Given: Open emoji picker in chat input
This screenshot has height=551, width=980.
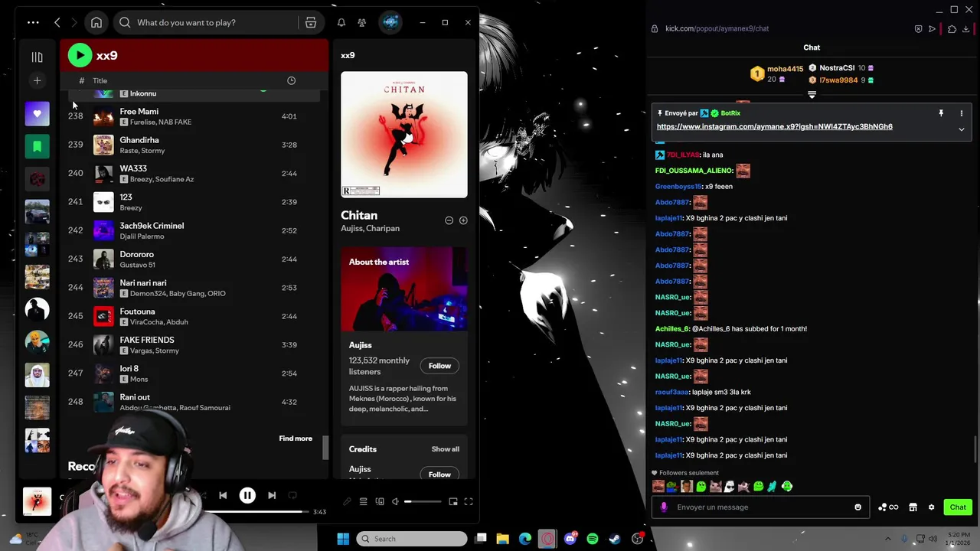Looking at the screenshot, I should coord(857,507).
